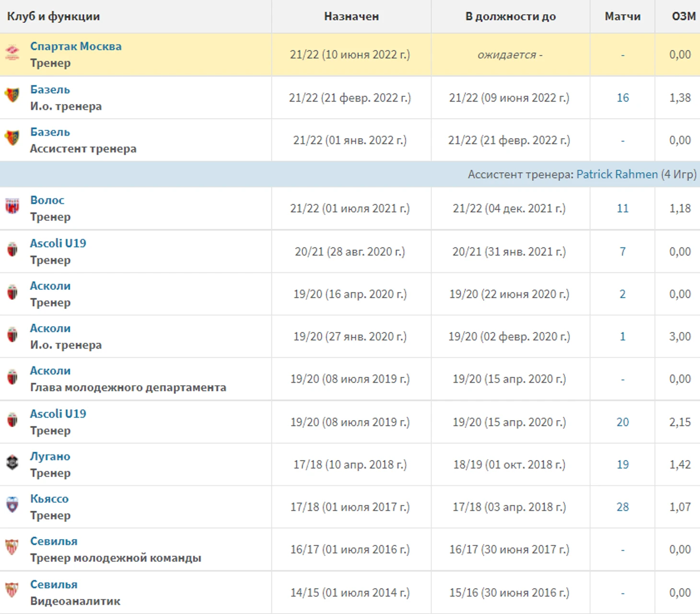Select the date 20/21 (31 янв. 2021 г.)
Image resolution: width=700 pixels, height=614 pixels.
(509, 252)
